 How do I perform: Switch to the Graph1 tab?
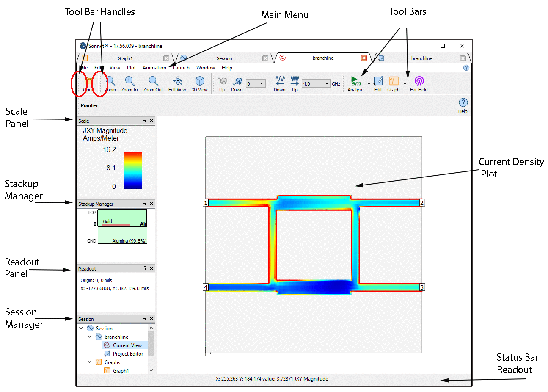(125, 58)
